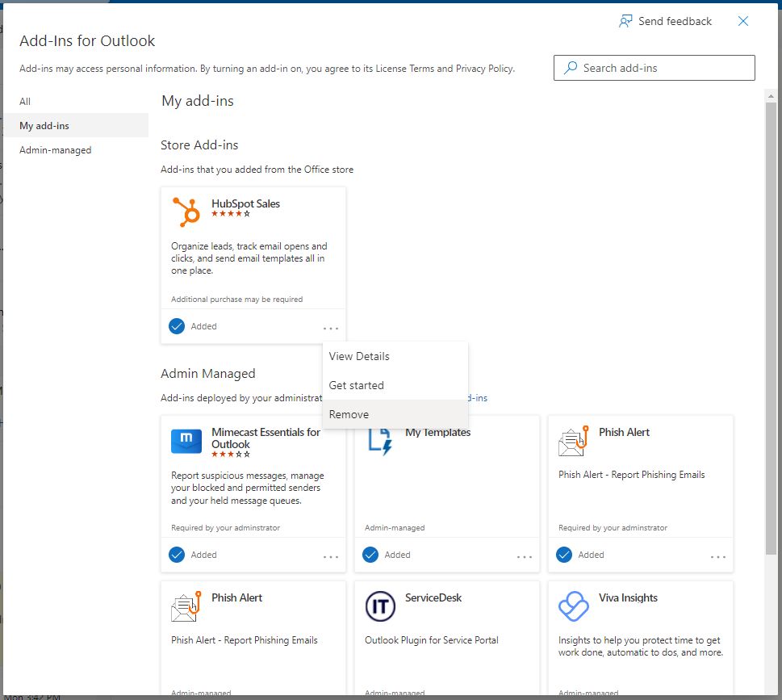Toggle the My Templates Added checkmark

[370, 555]
